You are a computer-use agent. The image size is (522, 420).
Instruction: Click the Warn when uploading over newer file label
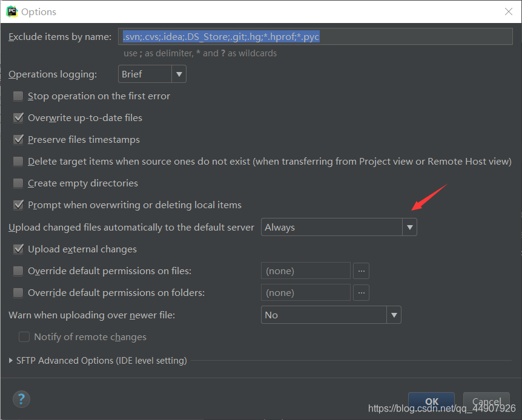[x=91, y=315]
